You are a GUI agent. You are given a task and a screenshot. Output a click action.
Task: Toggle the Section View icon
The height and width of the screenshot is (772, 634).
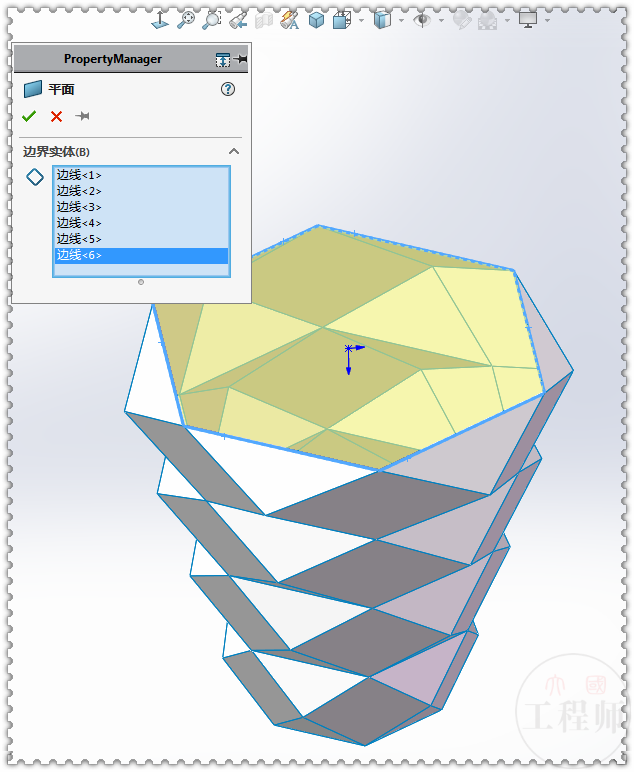264,20
